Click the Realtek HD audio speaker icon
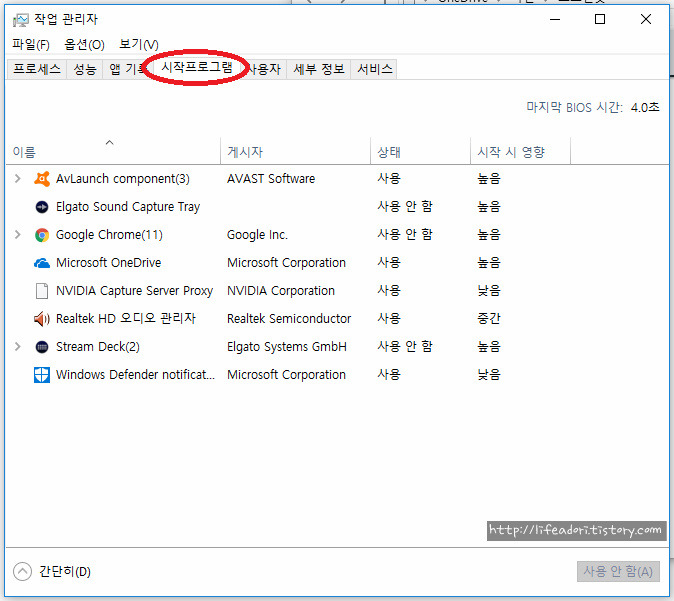Viewport: 674px width, 601px height. point(42,319)
